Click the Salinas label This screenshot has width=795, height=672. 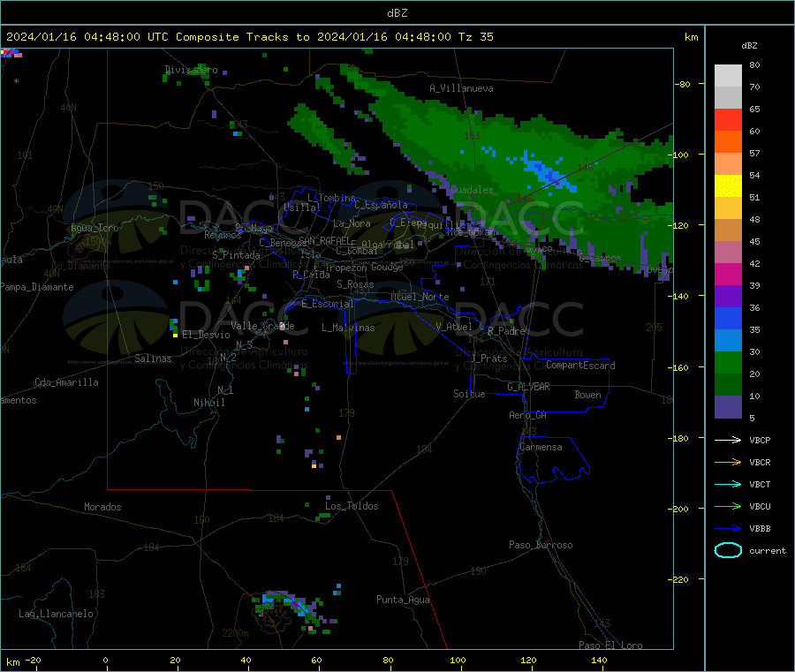pyautogui.click(x=153, y=359)
